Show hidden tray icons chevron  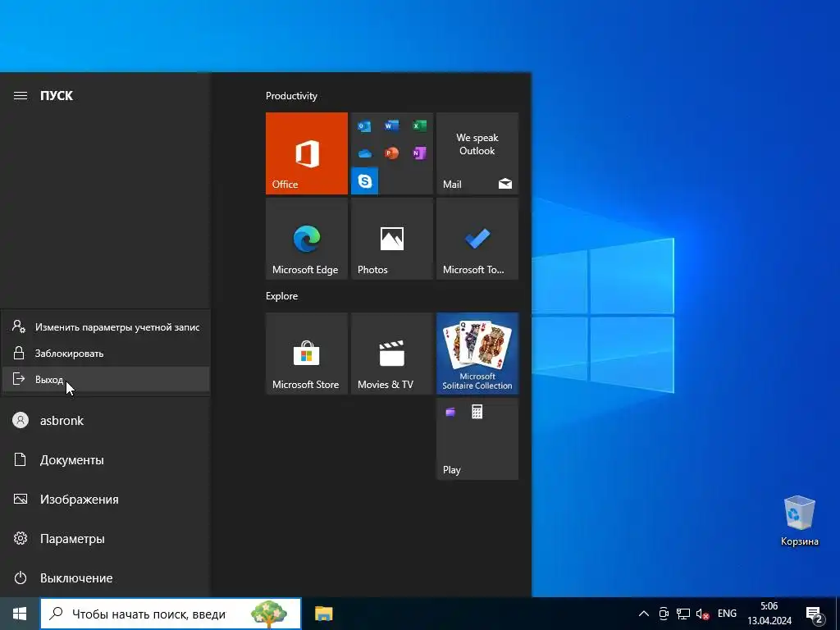(x=644, y=614)
